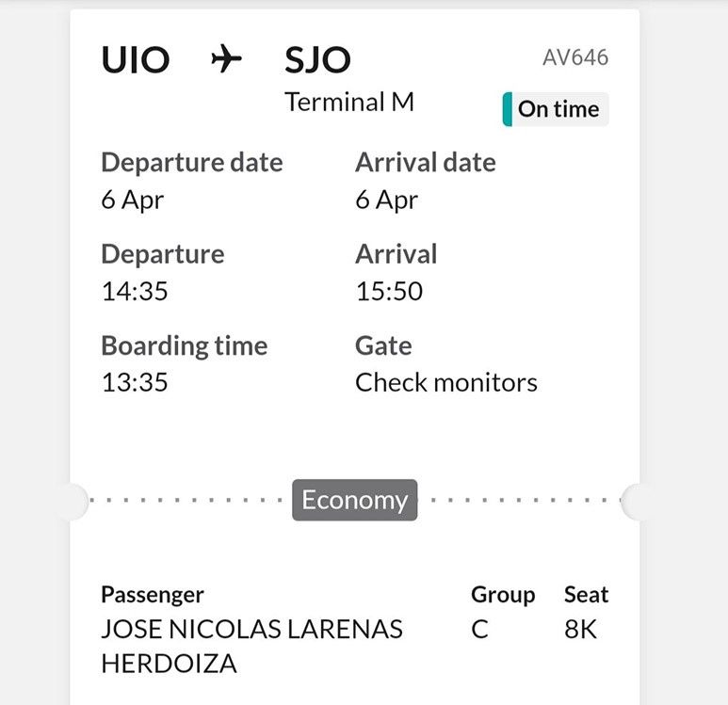728x705 pixels.
Task: Select the seat number 8K
Action: point(581,629)
